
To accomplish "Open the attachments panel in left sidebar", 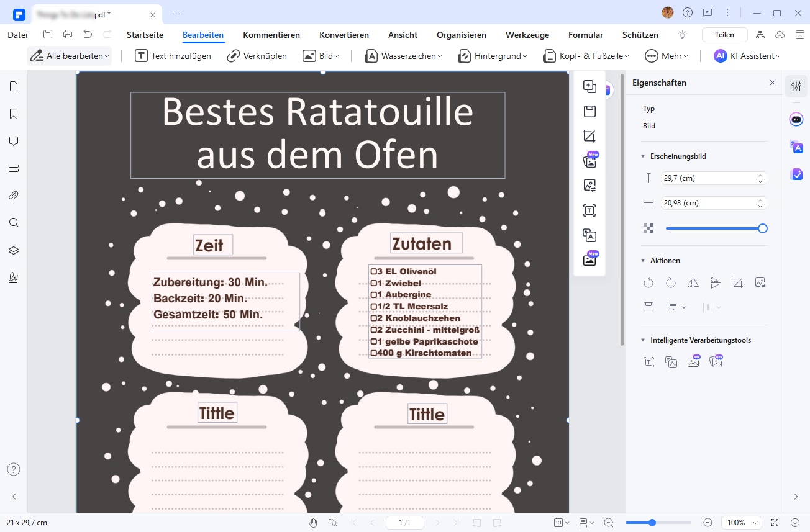I will (x=14, y=196).
